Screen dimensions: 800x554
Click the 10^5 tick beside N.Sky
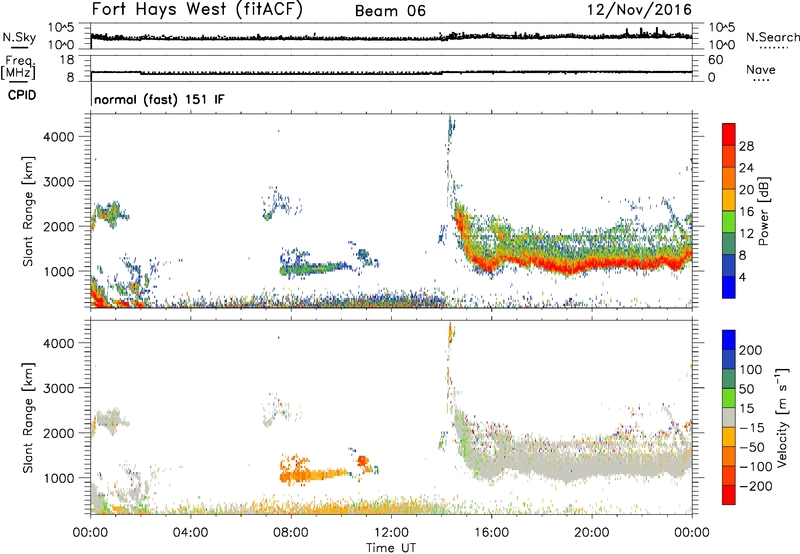[61, 27]
